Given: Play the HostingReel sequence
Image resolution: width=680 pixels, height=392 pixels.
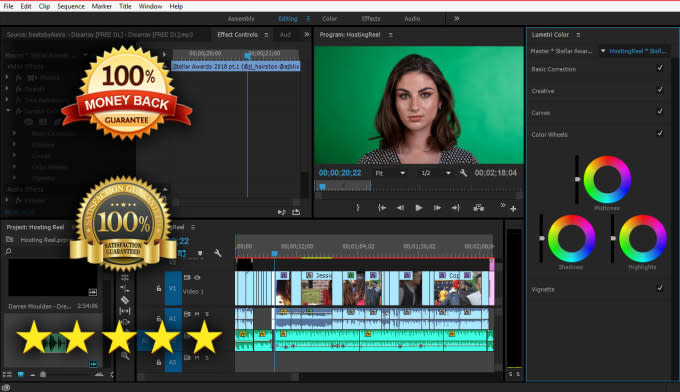Looking at the screenshot, I should click(419, 208).
